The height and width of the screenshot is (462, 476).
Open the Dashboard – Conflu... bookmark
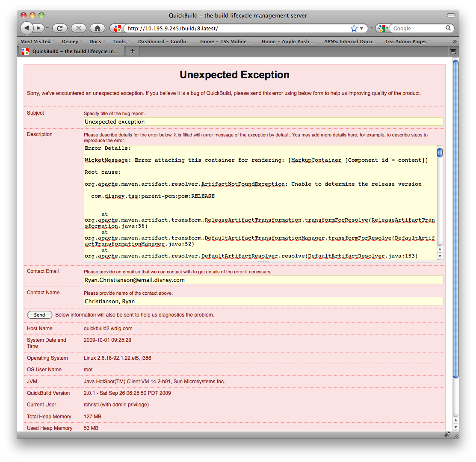pos(164,41)
